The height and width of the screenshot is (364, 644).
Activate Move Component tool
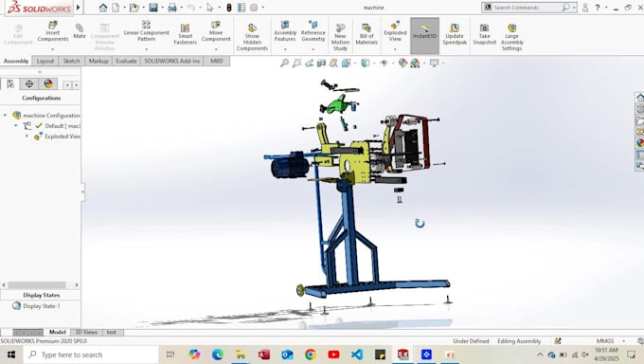216,31
